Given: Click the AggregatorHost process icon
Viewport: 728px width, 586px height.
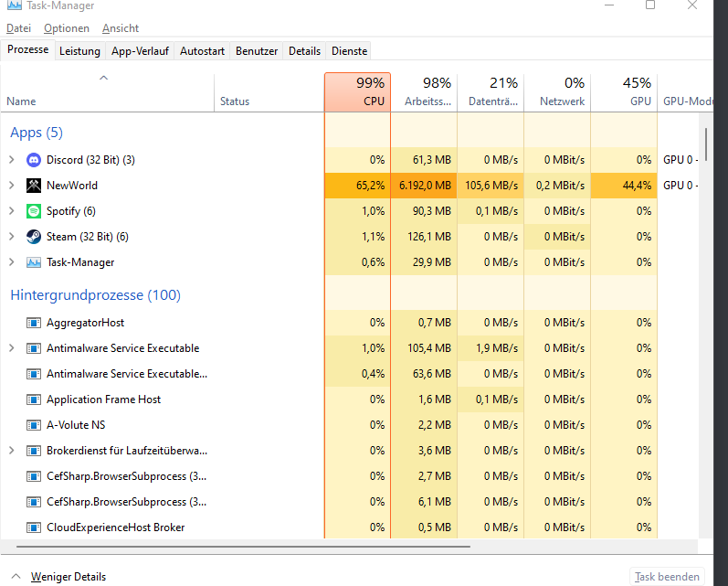Looking at the screenshot, I should click(34, 323).
